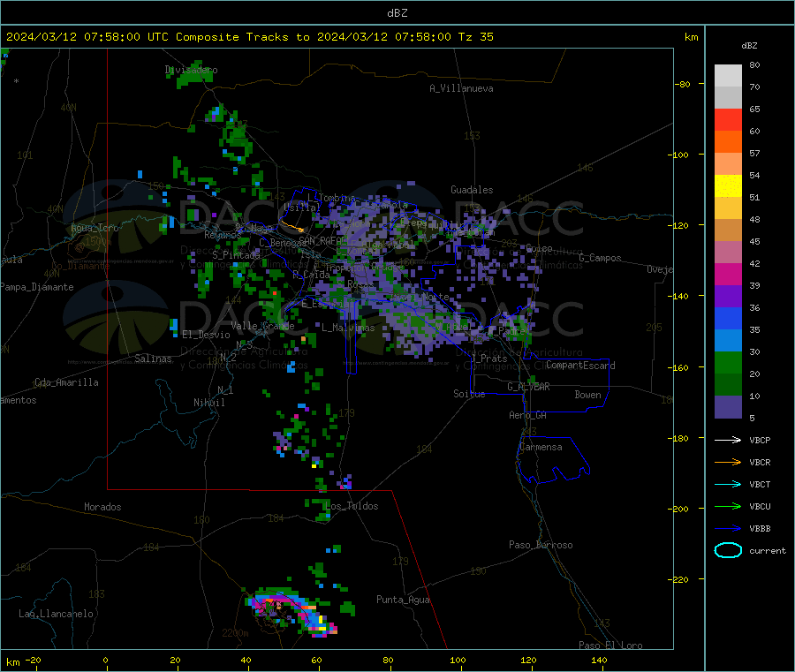Click the timestamp header text 2024/03/12 07:58:00 UTC
The width and height of the screenshot is (795, 672).
[x=87, y=37]
